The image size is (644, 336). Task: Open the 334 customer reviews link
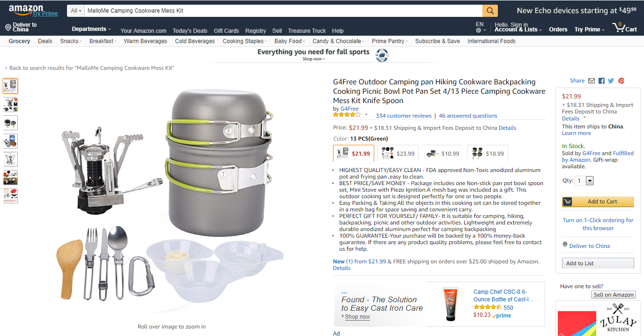click(x=403, y=116)
